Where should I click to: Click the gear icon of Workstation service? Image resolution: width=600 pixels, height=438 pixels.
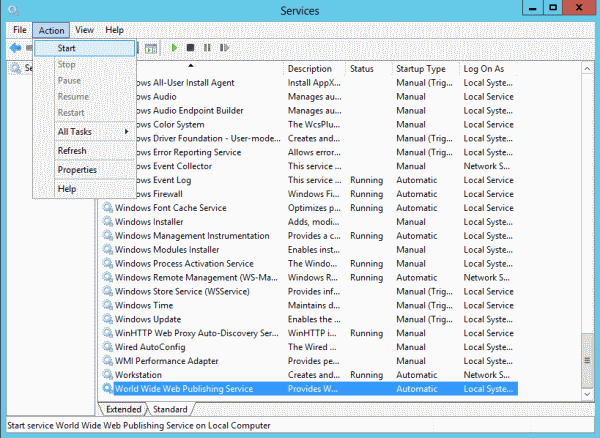click(x=108, y=374)
